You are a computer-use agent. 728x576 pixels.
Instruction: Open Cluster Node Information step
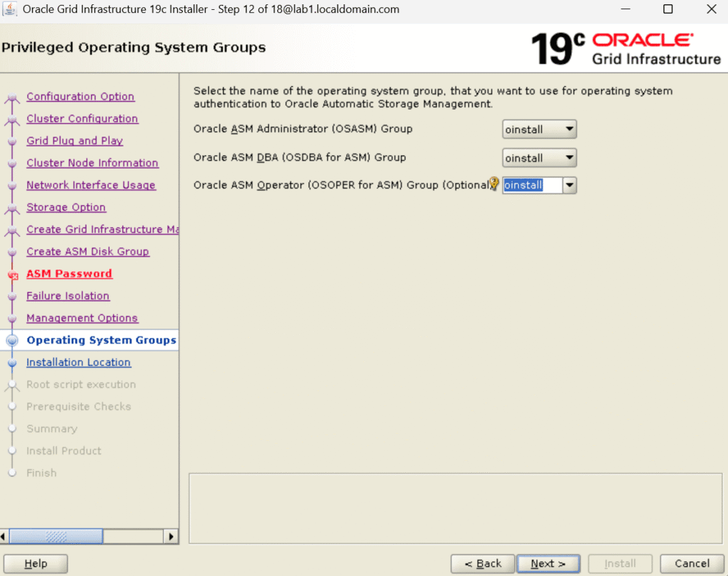[x=92, y=163]
